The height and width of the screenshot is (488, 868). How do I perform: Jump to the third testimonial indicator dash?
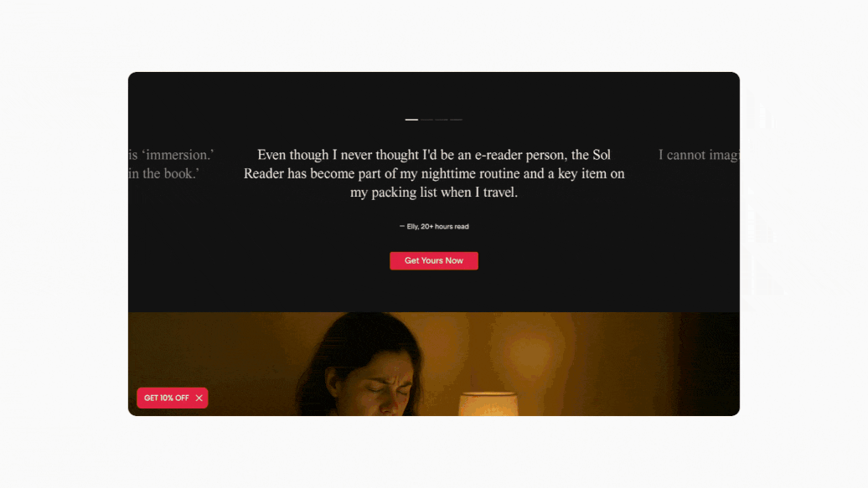coord(442,120)
